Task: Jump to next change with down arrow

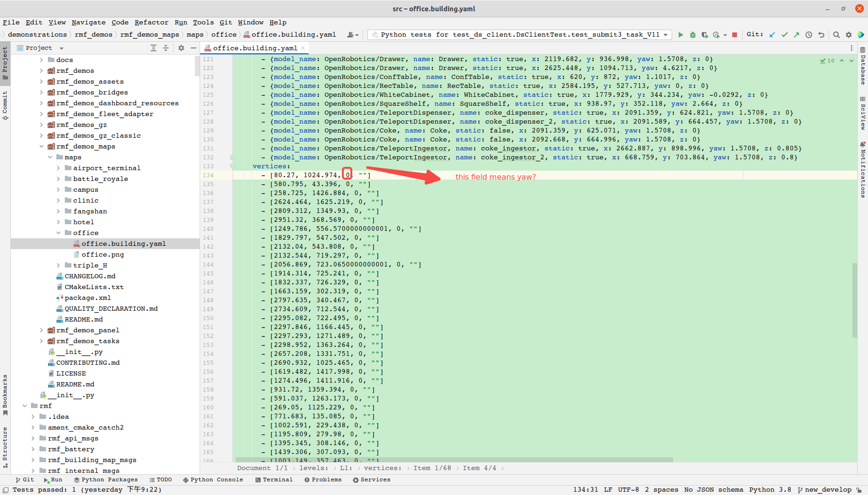Action: 852,61
